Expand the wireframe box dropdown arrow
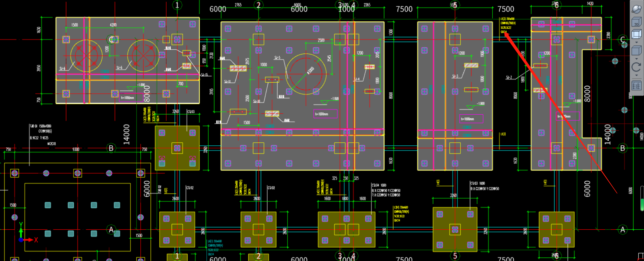This screenshot has height=261, width=644. [x=636, y=42]
